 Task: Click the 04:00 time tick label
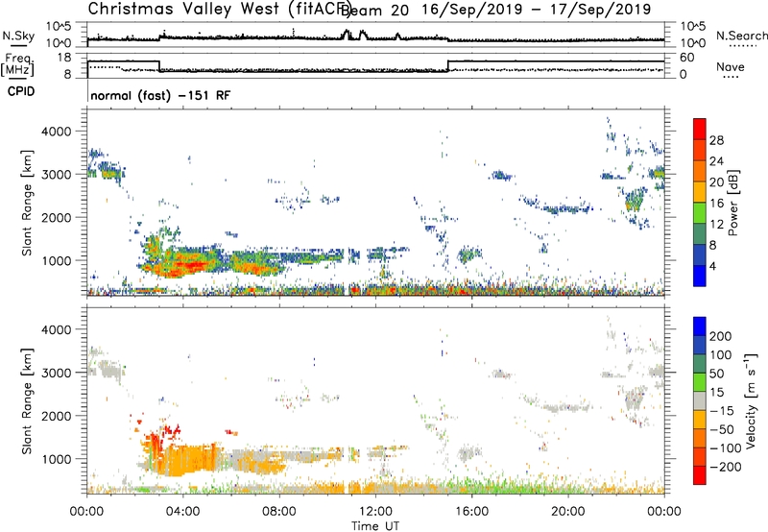[x=182, y=512]
